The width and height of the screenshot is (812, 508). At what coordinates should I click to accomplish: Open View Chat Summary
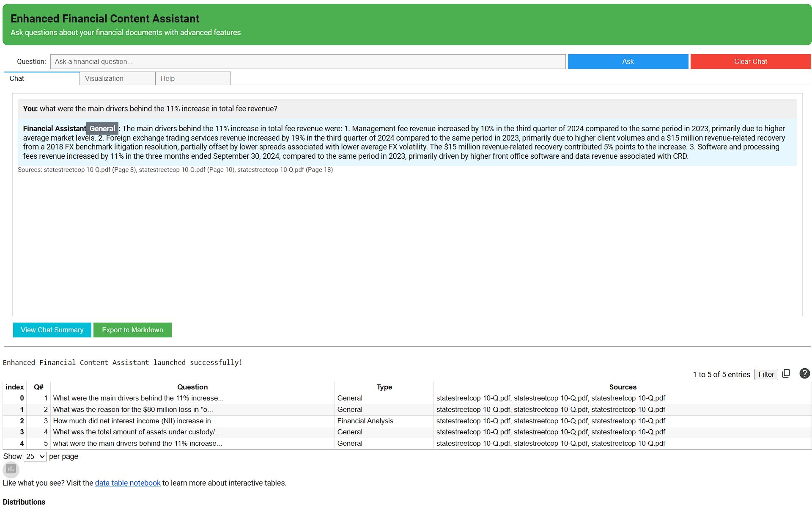[52, 330]
